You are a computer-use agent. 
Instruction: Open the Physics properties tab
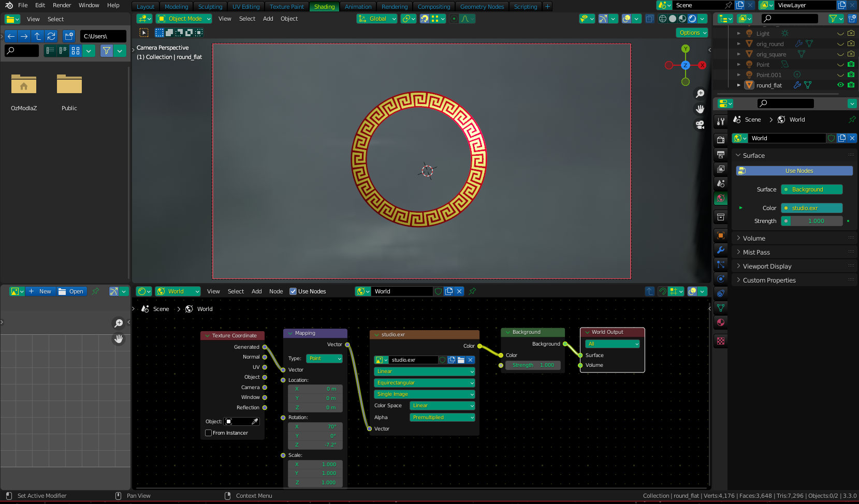721,279
